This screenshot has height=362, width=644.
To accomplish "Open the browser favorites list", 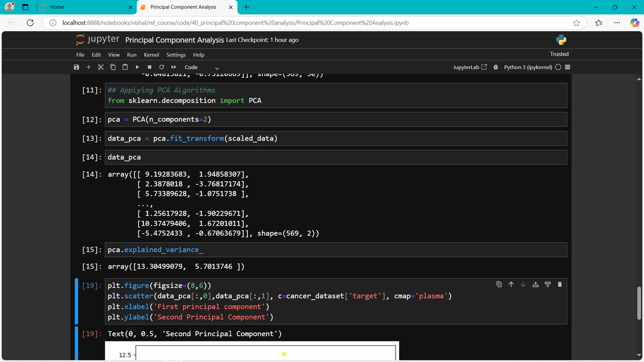I will pyautogui.click(x=599, y=23).
